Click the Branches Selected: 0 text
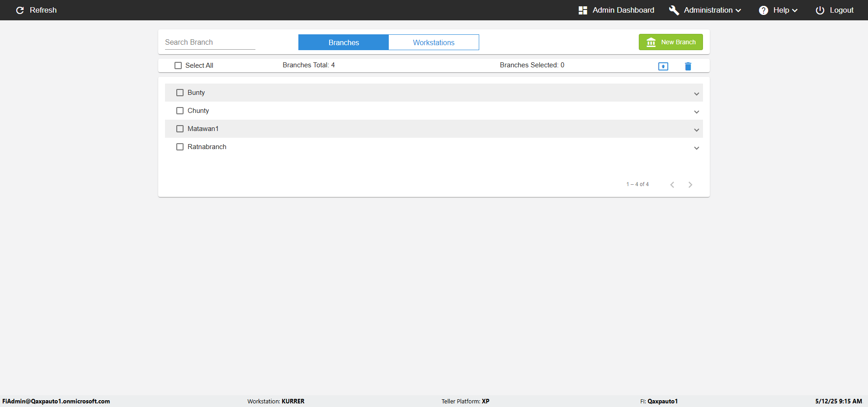Screen dimensions: 868x407 532,65
